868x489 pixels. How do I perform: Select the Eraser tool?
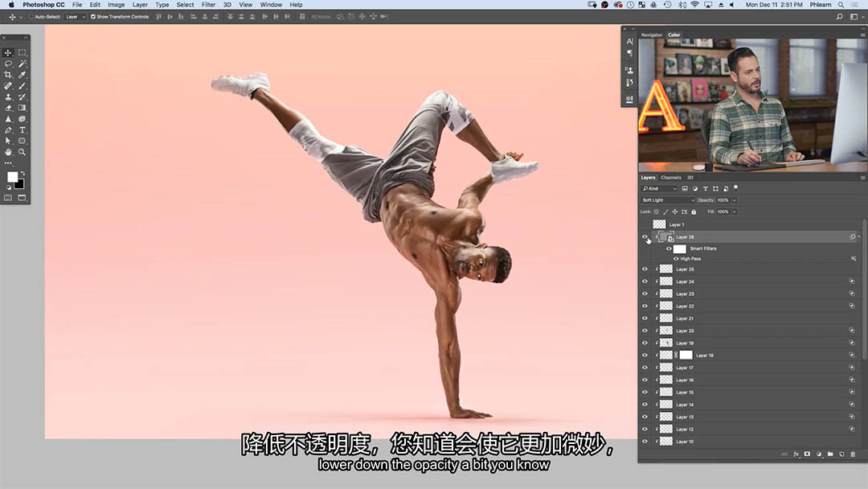click(x=8, y=108)
